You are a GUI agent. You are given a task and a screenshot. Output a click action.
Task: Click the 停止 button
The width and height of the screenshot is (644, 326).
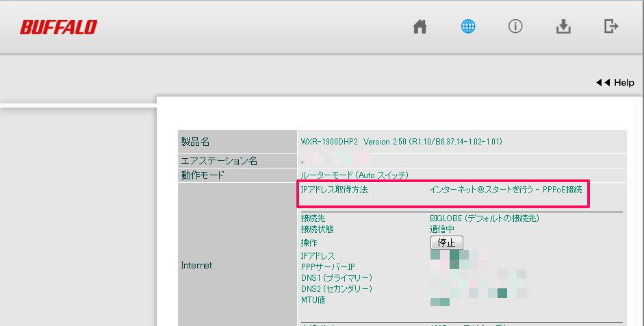446,242
